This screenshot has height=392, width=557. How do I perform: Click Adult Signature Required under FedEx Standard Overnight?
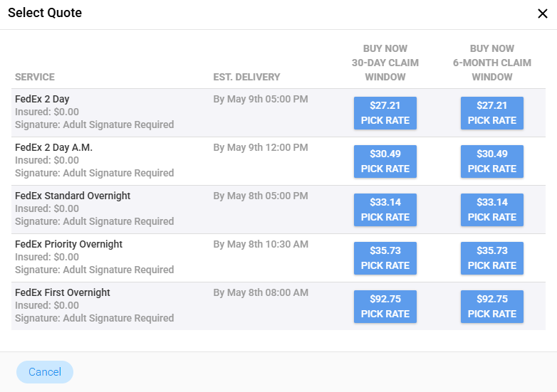pyautogui.click(x=95, y=221)
